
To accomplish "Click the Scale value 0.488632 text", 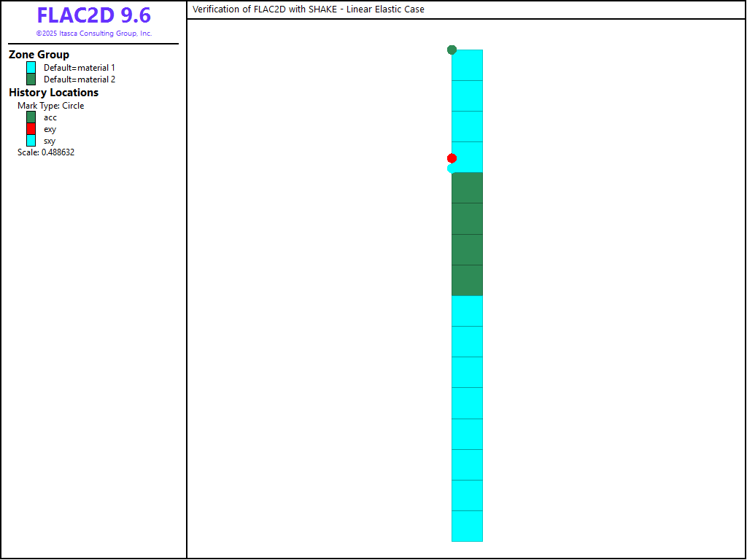I will [46, 152].
